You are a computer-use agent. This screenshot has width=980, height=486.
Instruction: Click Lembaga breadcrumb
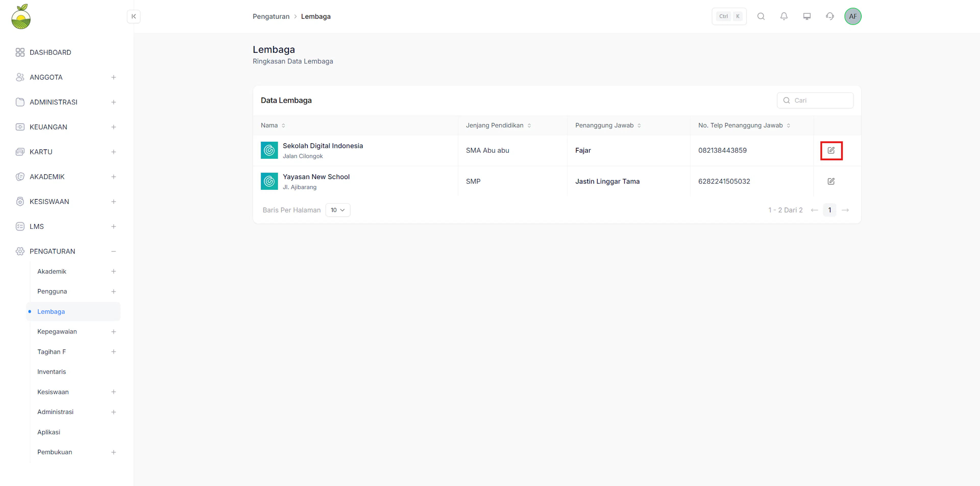pos(316,16)
